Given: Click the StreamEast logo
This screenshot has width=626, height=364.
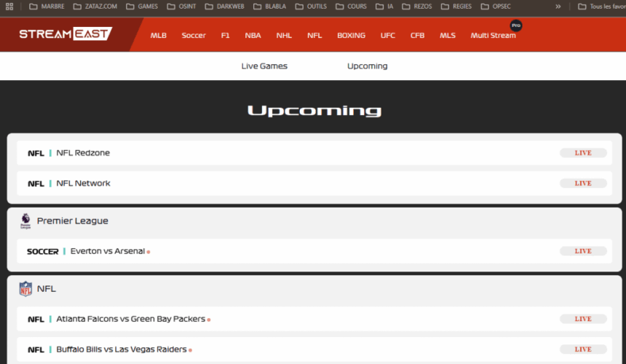Looking at the screenshot, I should point(66,34).
